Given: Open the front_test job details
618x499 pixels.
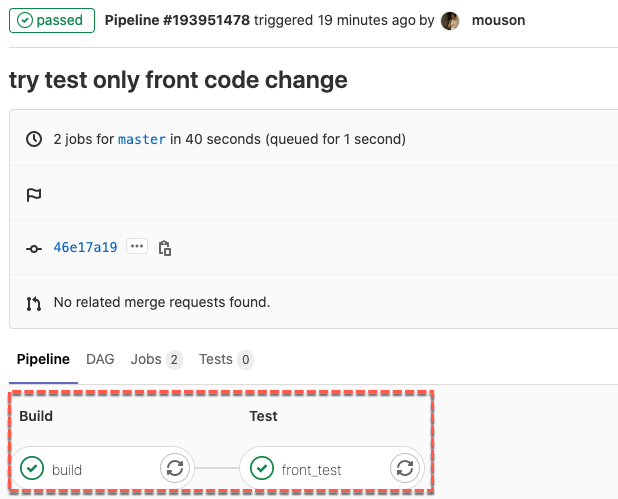Looking at the screenshot, I should (311, 470).
